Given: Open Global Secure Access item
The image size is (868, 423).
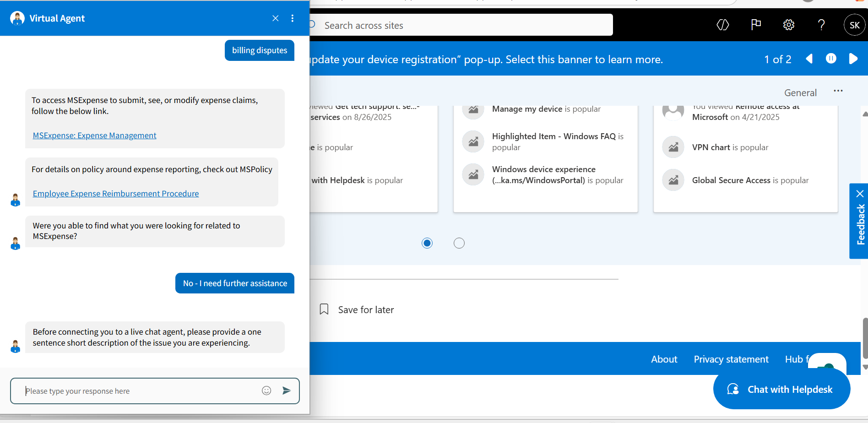Looking at the screenshot, I should tap(750, 180).
